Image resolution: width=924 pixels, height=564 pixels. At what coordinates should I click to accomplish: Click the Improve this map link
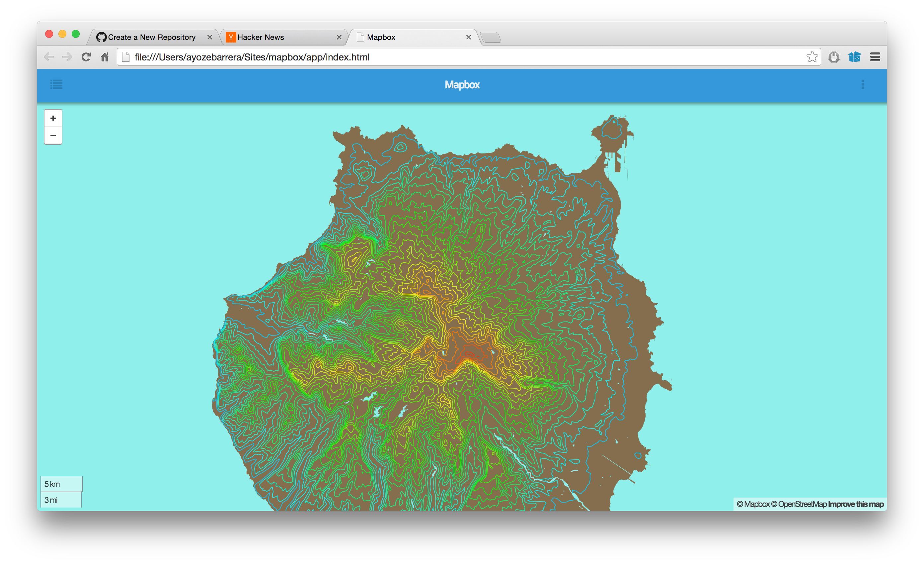pos(856,504)
